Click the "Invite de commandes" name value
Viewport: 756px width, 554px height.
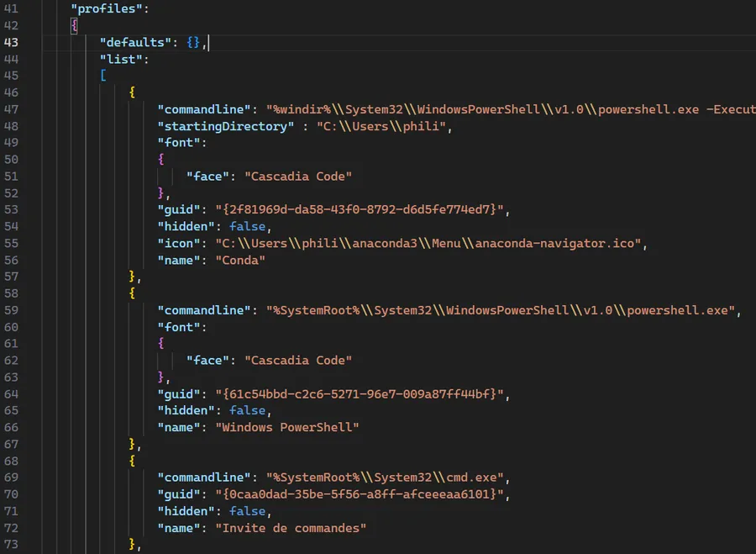pyautogui.click(x=291, y=528)
